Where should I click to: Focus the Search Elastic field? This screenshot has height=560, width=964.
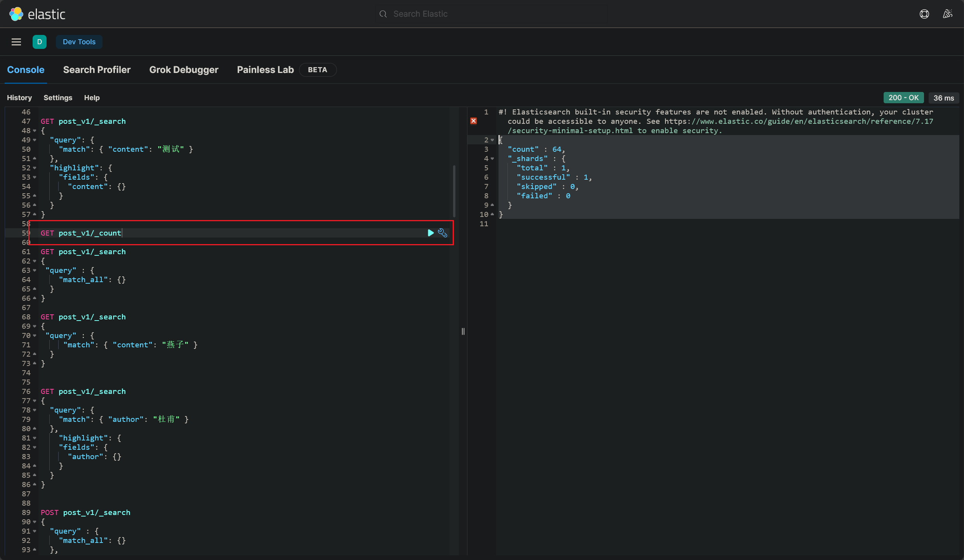[x=492, y=14]
